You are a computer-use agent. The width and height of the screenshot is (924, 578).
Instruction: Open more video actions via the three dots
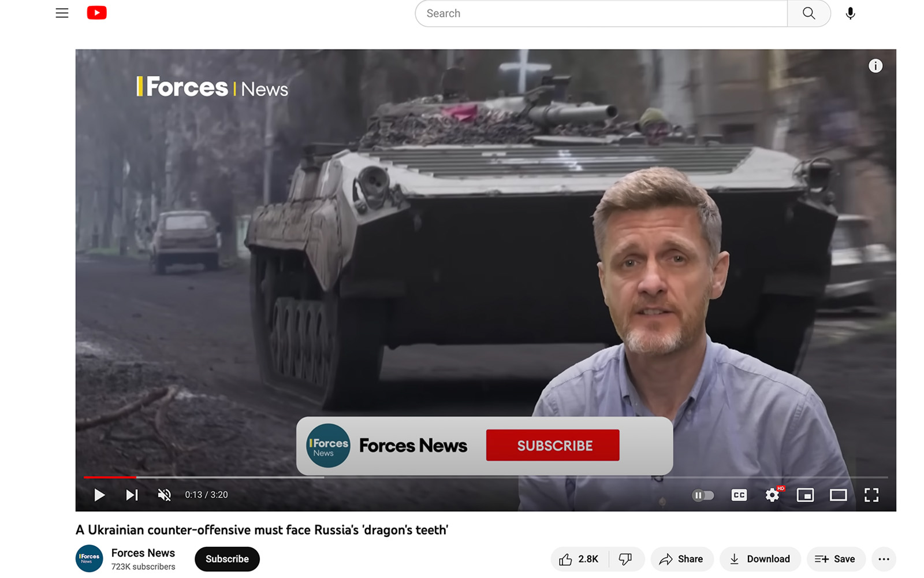(x=883, y=559)
